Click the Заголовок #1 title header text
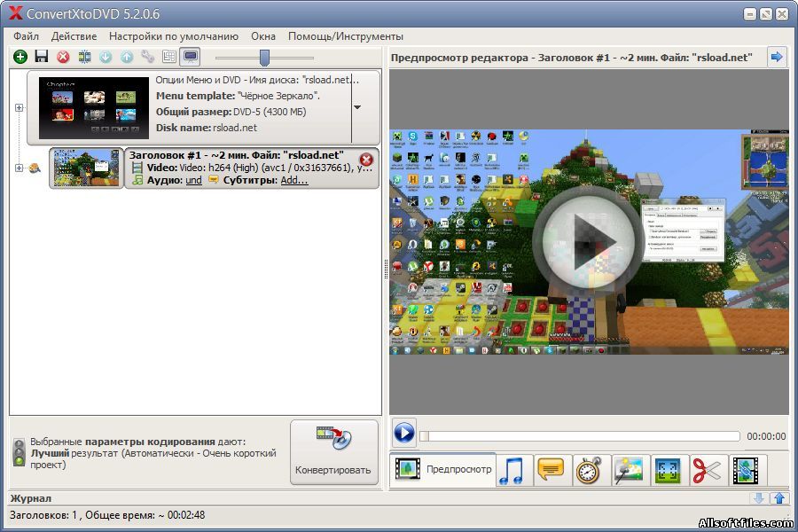This screenshot has height=532, width=798. 236,155
